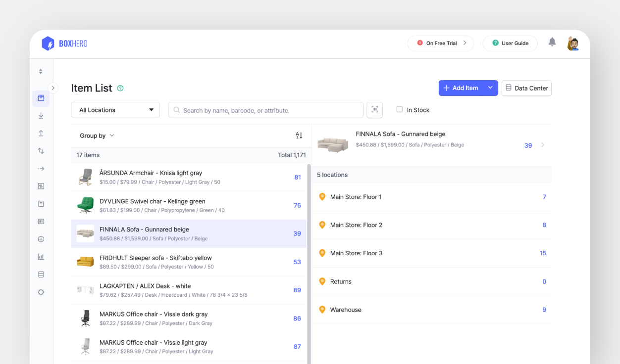
Task: Open notifications bell icon
Action: tap(552, 43)
